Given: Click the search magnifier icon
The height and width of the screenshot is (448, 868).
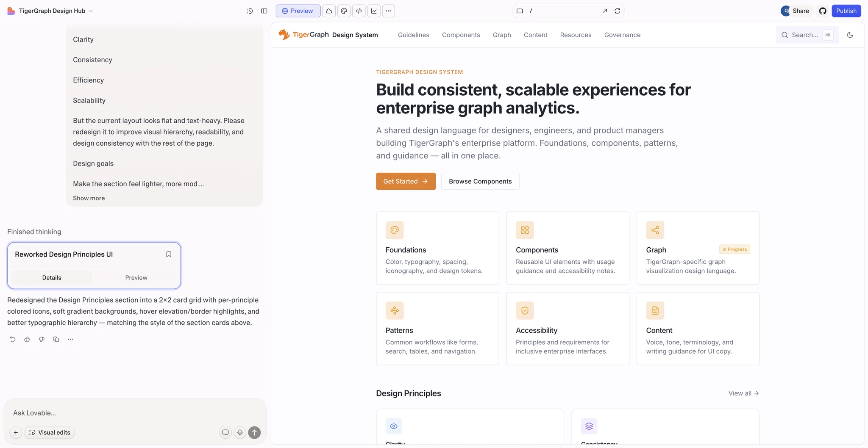Looking at the screenshot, I should point(785,35).
